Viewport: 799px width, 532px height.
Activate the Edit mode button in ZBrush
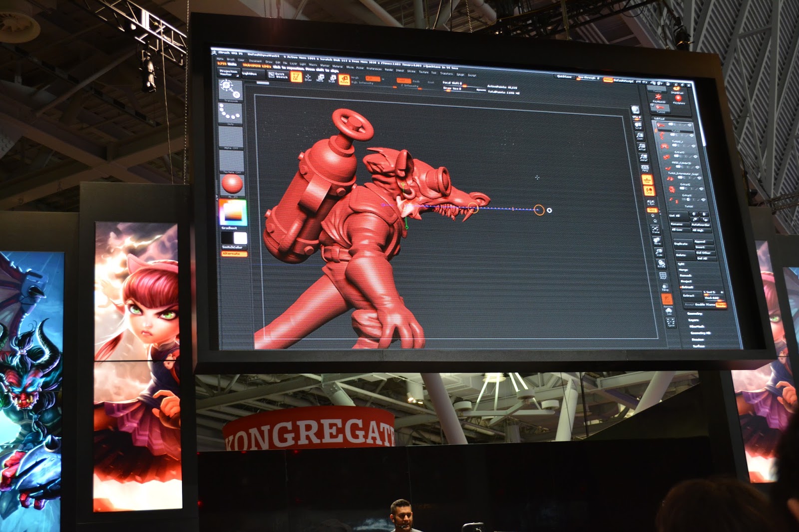[296, 76]
